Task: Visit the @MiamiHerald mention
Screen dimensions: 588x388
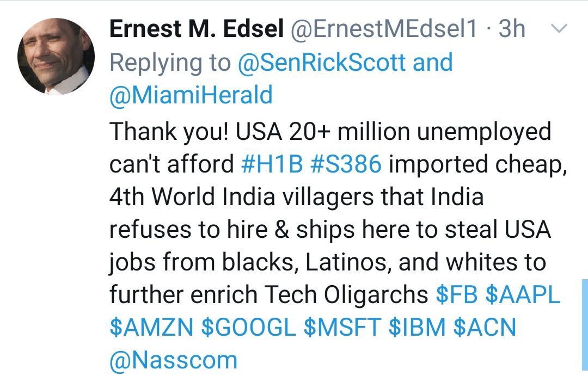Action: 191,96
